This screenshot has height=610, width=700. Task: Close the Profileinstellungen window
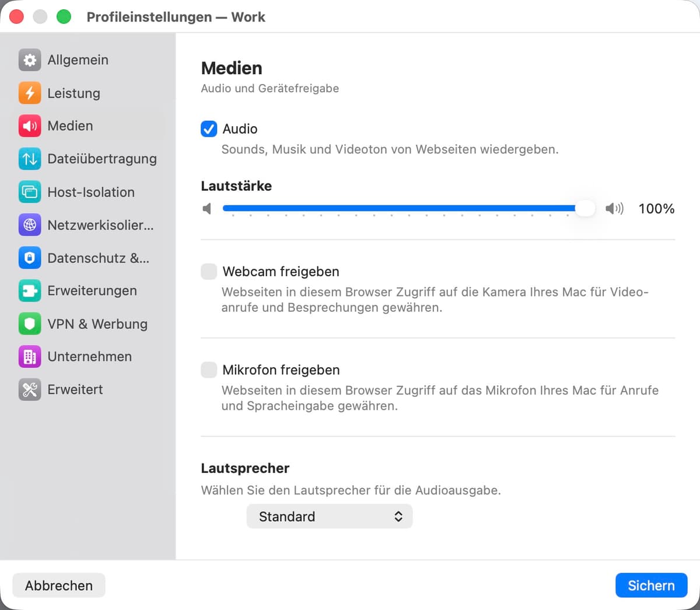[x=16, y=17]
